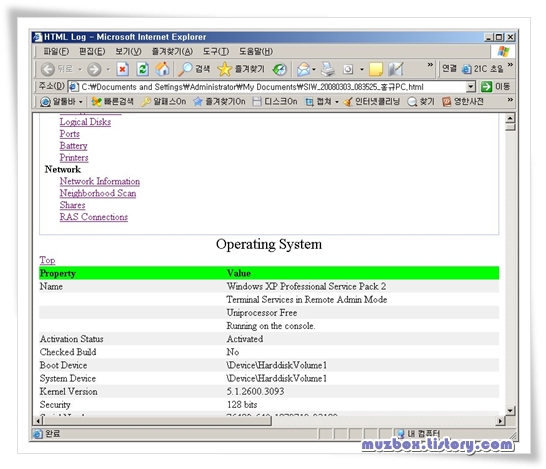Open the Edit button dropdown arrow
The height and width of the screenshot is (469, 546).
coord(361,70)
